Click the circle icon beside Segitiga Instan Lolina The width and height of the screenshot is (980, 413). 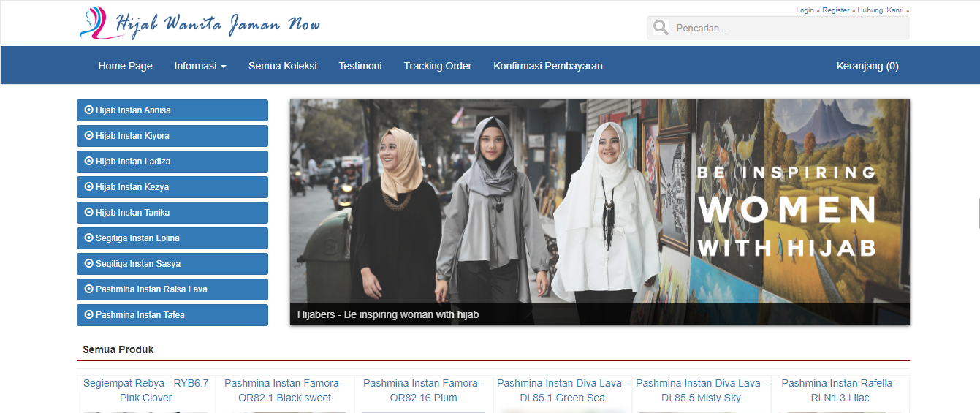pos(89,238)
